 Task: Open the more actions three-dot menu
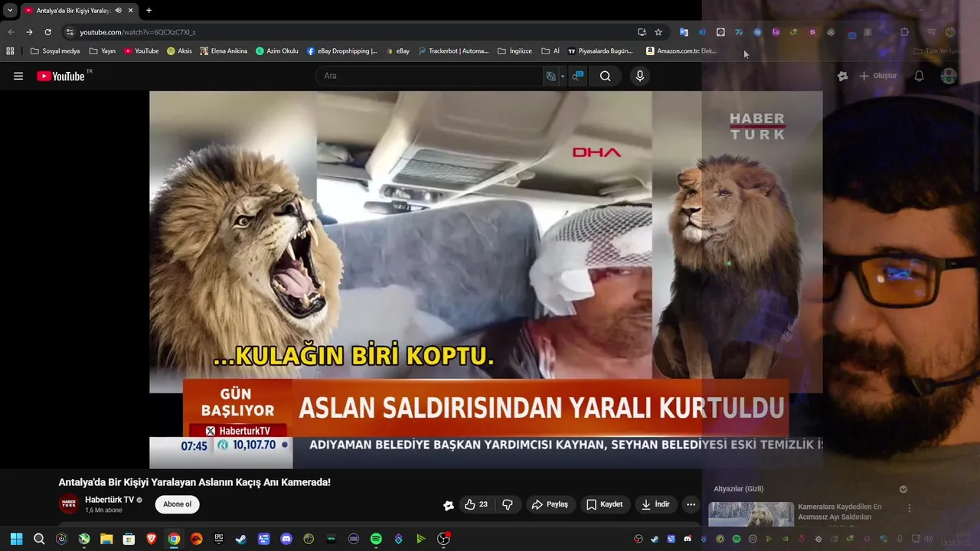[x=691, y=504]
